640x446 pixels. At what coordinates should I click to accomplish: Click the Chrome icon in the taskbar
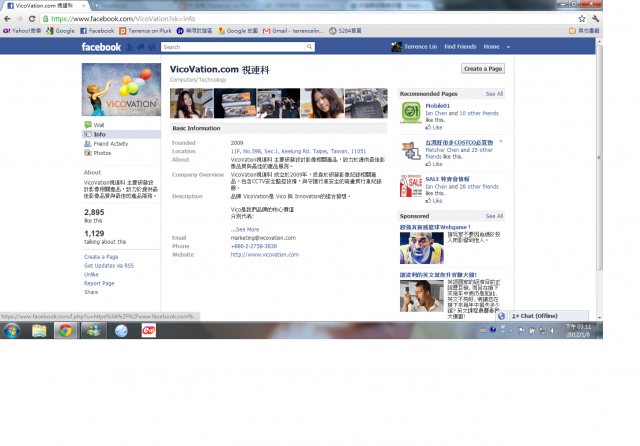pyautogui.click(x=65, y=331)
